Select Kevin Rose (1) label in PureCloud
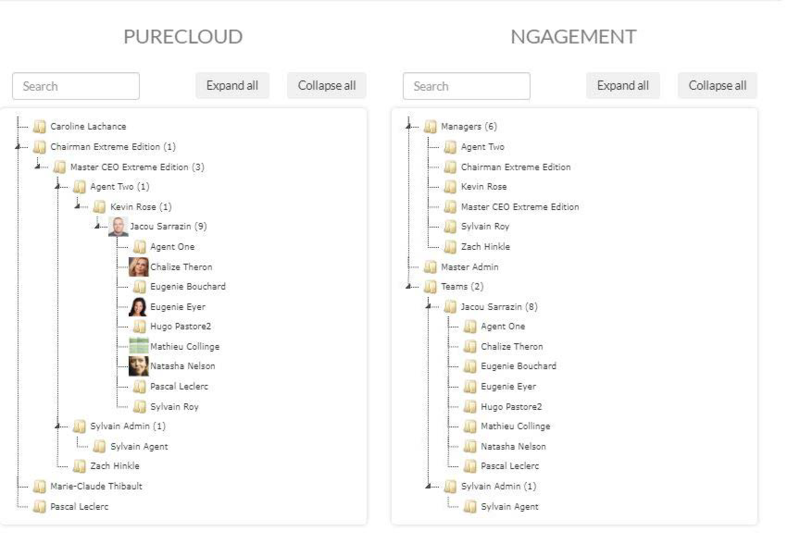800x556 pixels. point(141,207)
